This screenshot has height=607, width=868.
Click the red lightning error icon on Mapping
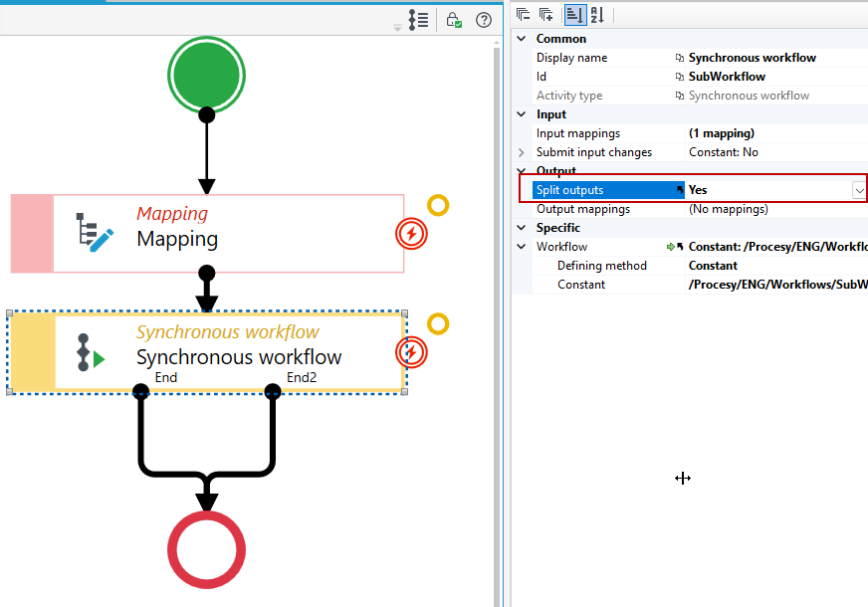pos(411,234)
